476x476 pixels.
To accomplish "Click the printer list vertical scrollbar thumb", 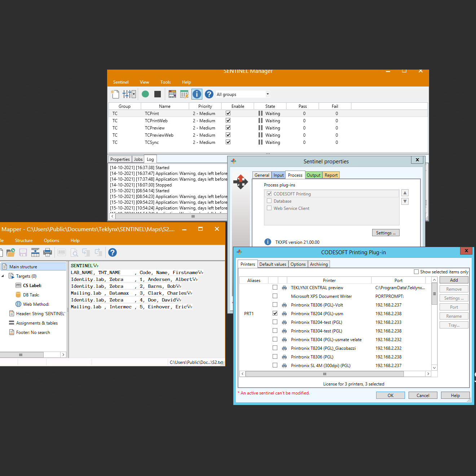I will (435, 294).
